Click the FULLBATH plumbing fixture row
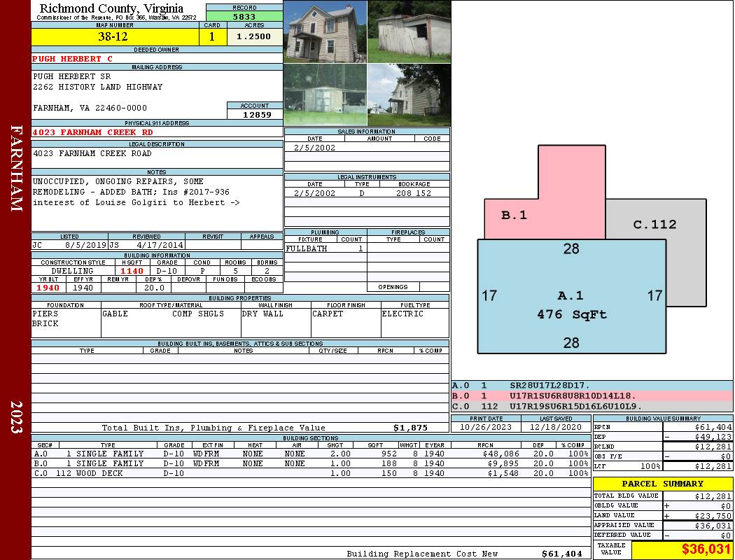 point(325,248)
